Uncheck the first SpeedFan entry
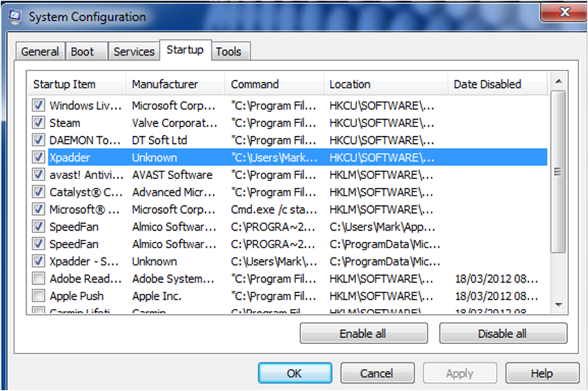Screen dimensions: 588x391 point(38,226)
